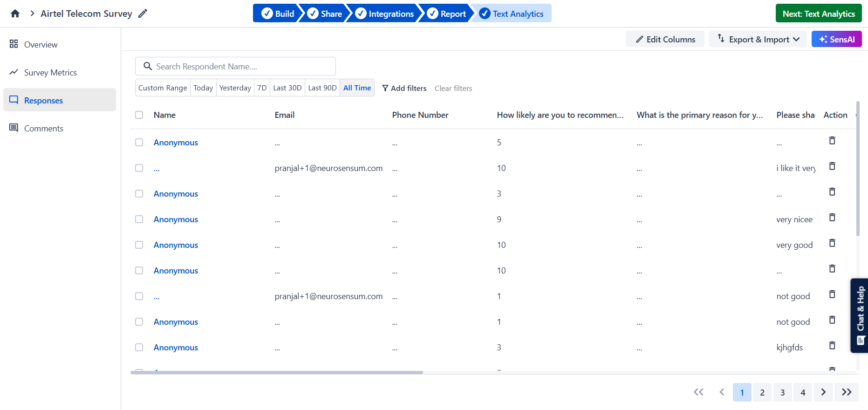Open the Add filters funnel option

click(x=404, y=88)
